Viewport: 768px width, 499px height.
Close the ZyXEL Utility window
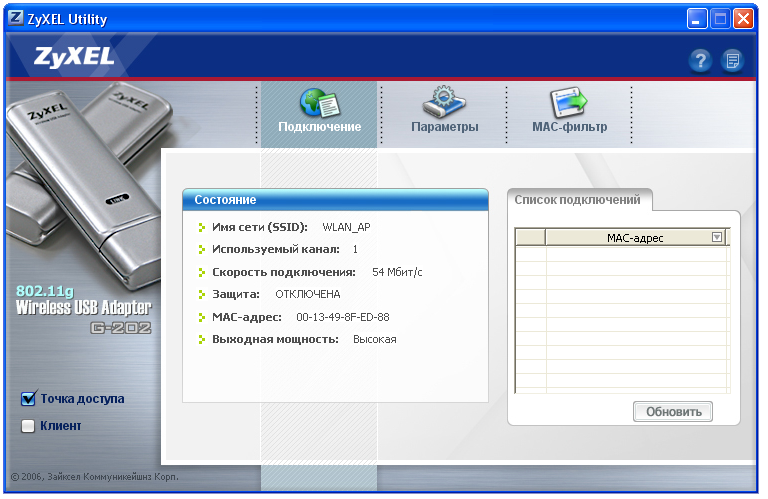(x=744, y=19)
